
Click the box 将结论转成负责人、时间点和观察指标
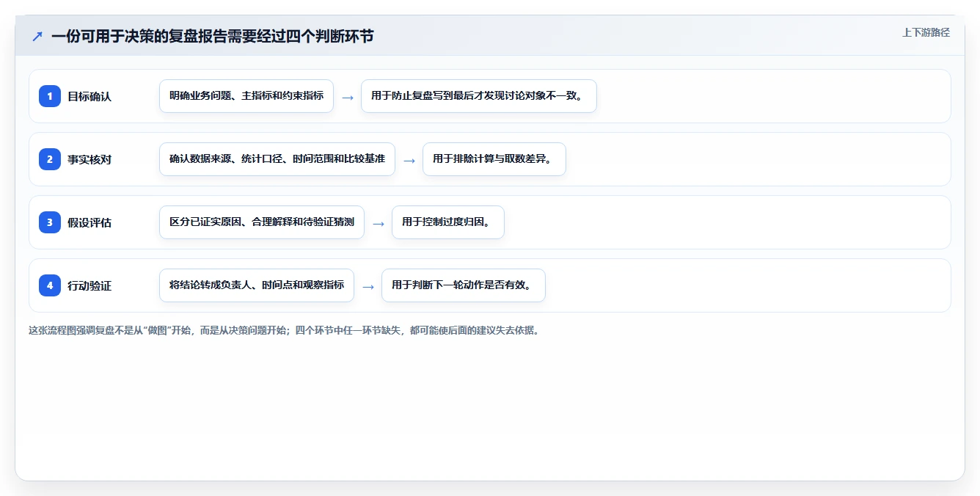[257, 285]
